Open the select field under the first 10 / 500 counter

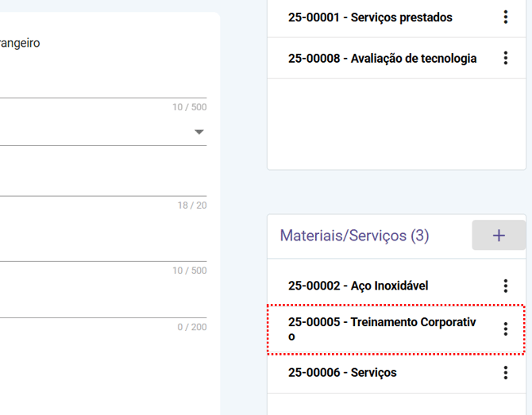coord(95,132)
